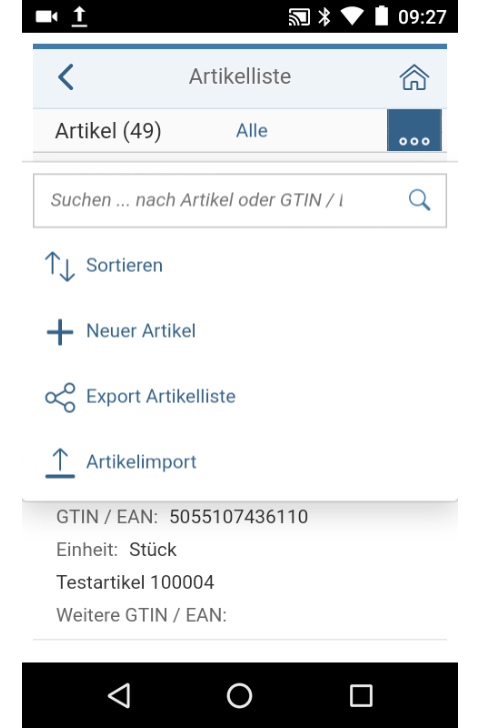Click the share icon for export
This screenshot has width=480, height=728.
point(60,397)
